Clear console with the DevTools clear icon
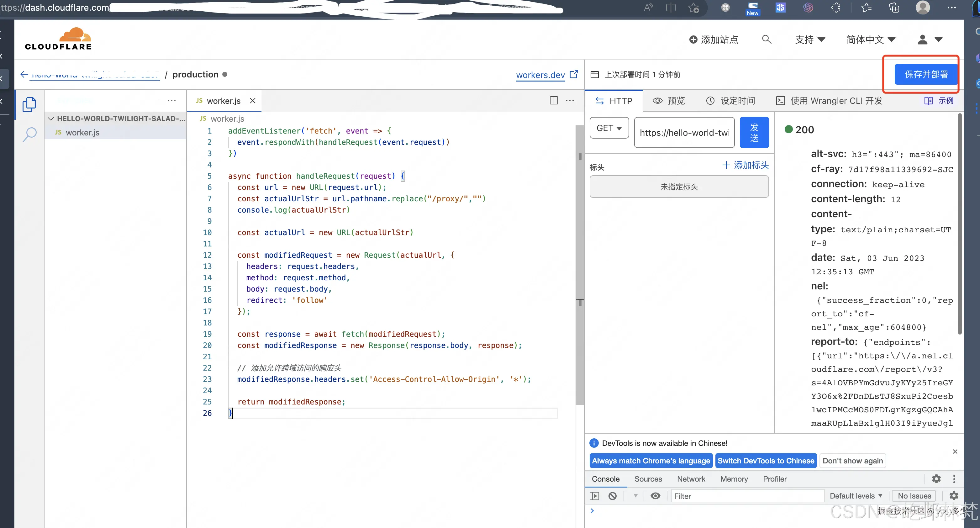980x528 pixels. click(612, 496)
